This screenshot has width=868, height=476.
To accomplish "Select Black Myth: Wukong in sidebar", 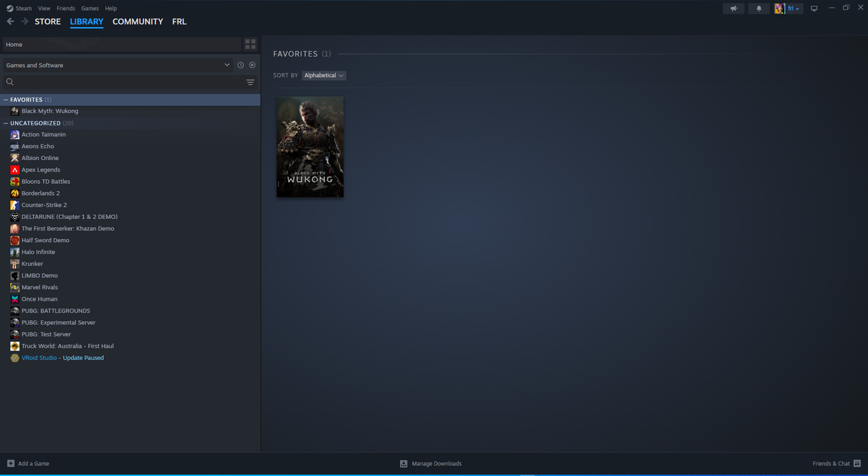I will click(50, 111).
